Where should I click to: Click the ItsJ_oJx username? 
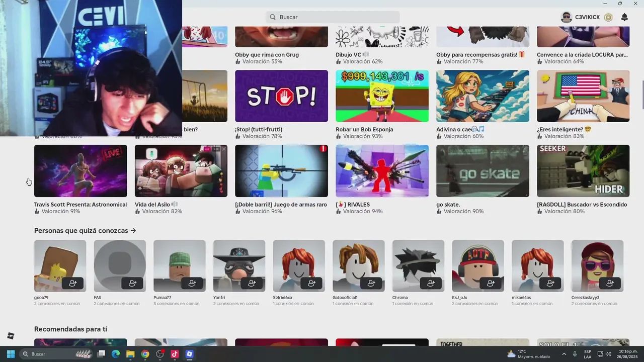[x=459, y=298]
